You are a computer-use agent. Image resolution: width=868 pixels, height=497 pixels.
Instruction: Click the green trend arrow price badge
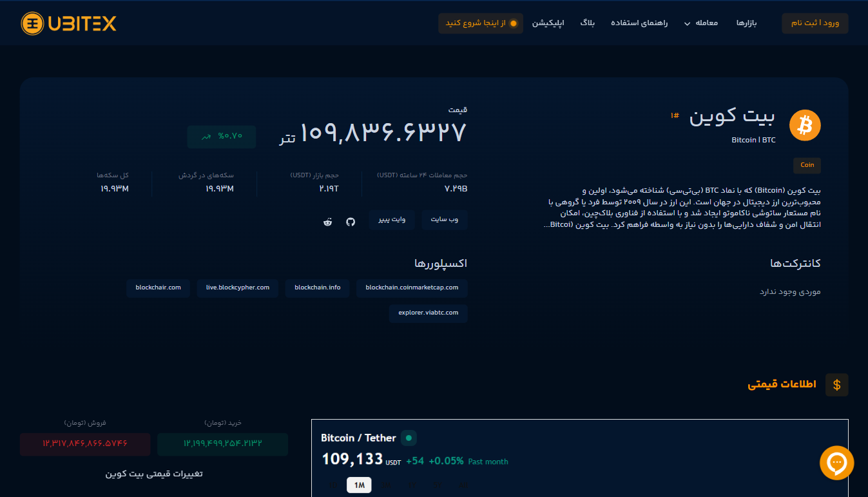pos(221,137)
